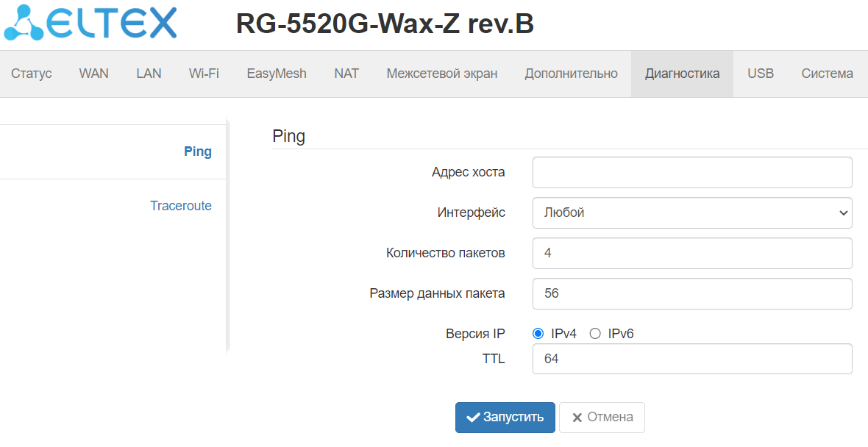868x447 pixels.
Task: Open the Межсетевой экран tab
Action: [442, 74]
